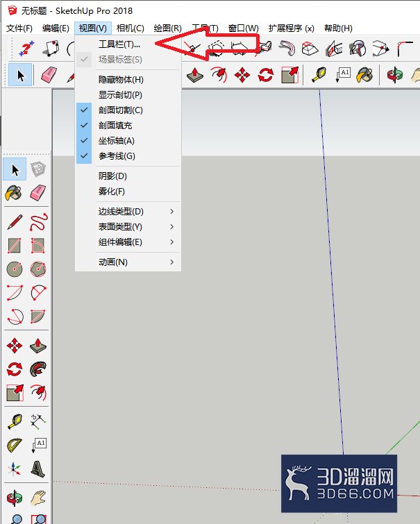420x524 pixels.
Task: Open the 窗口(W) menu
Action: tap(244, 28)
